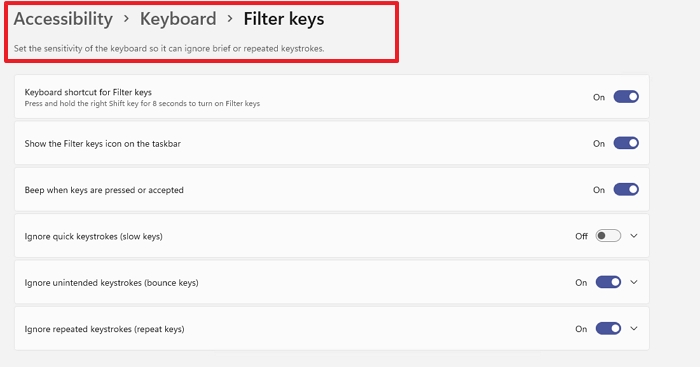Toggle Beep when keys are pressed

626,190
